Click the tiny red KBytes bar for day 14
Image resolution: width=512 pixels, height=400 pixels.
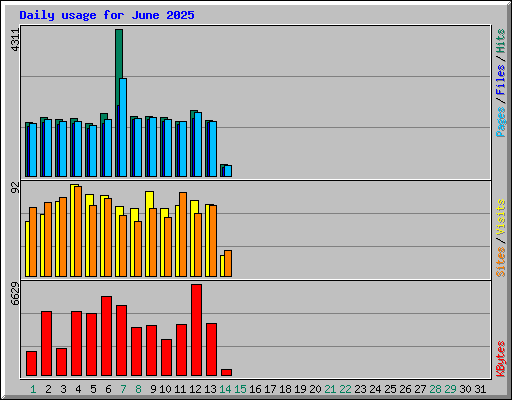(x=226, y=372)
